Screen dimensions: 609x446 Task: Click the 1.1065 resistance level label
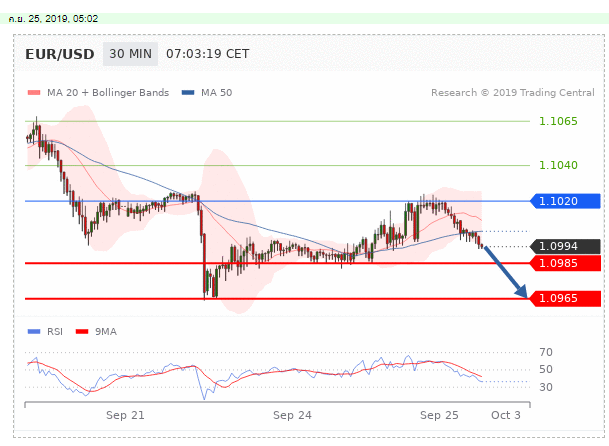pyautogui.click(x=558, y=122)
